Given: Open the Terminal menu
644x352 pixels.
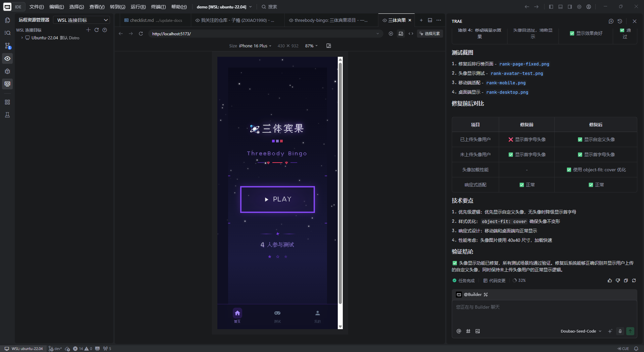Looking at the screenshot, I should click(158, 7).
